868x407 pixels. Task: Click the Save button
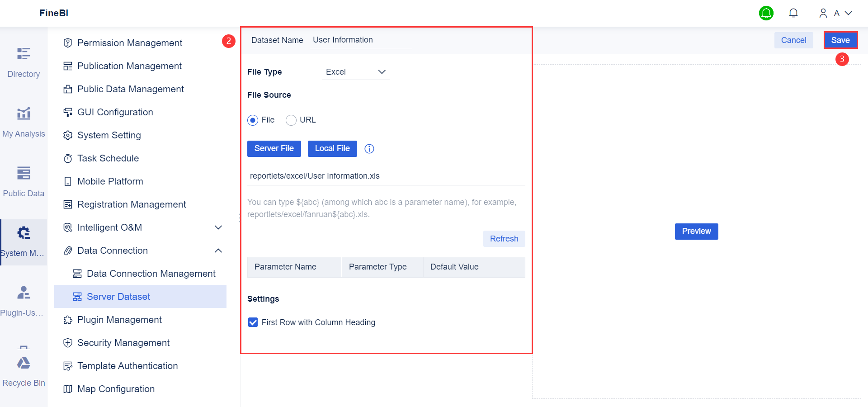tap(840, 40)
